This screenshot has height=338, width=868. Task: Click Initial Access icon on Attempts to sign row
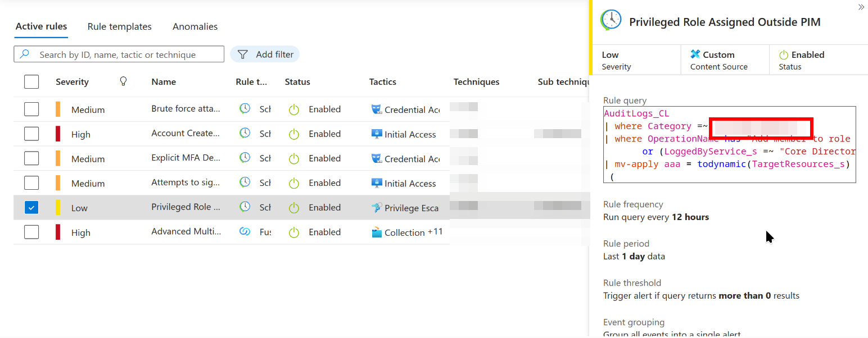(x=377, y=183)
